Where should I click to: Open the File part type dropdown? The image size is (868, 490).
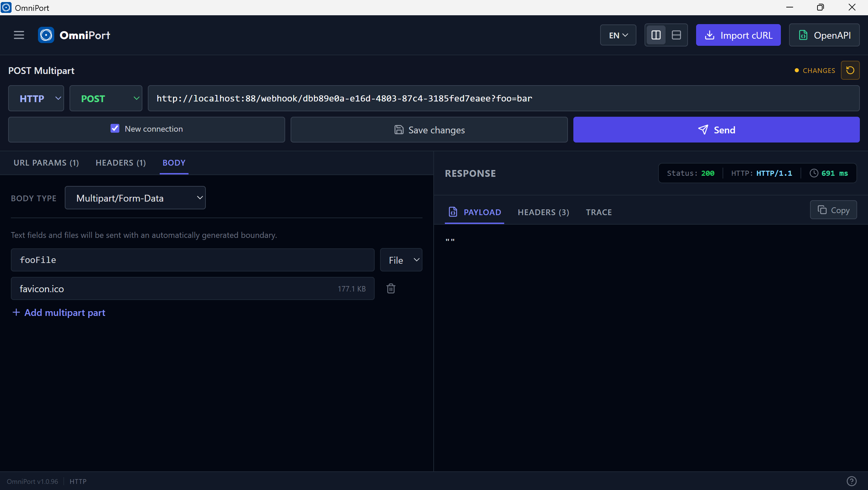pos(401,260)
